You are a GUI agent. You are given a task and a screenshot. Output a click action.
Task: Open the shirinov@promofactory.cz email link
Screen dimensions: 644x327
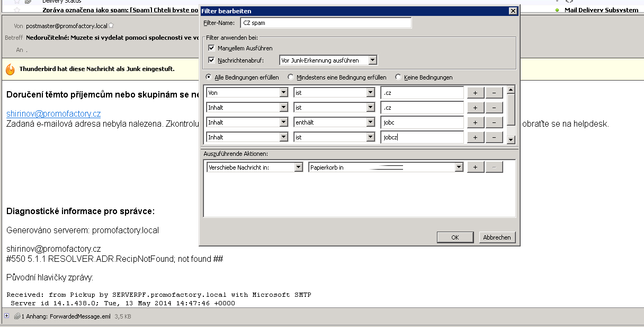[53, 113]
